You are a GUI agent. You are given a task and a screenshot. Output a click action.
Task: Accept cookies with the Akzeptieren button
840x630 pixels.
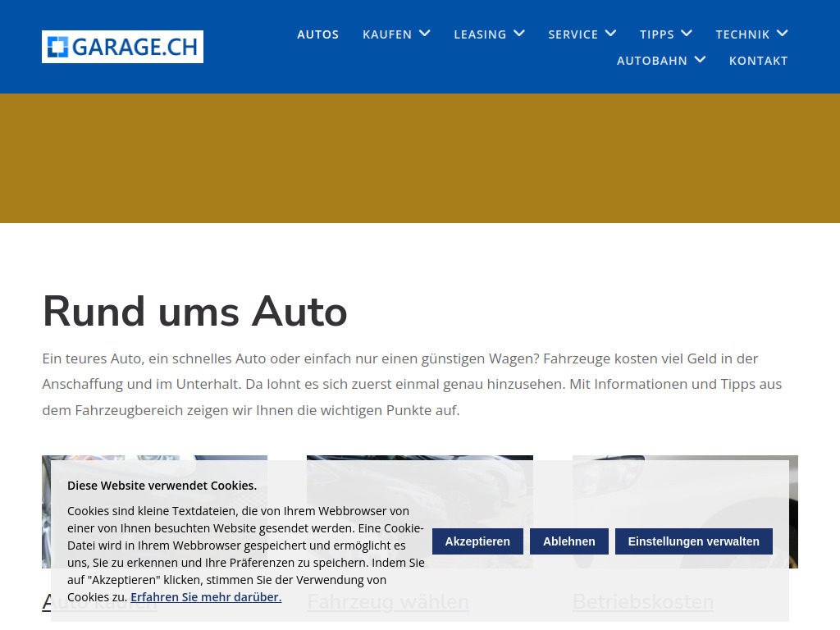tap(477, 541)
